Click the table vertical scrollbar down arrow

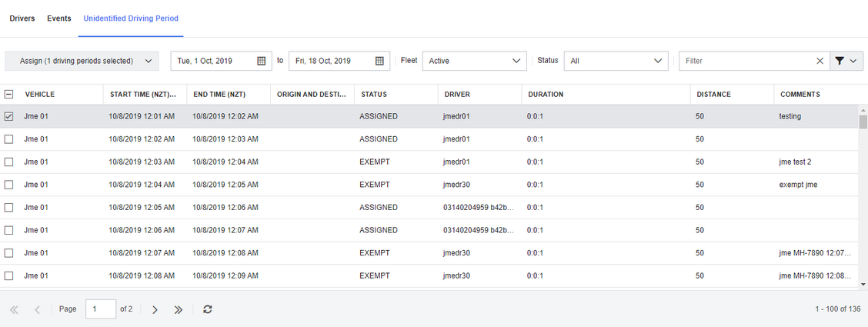(x=863, y=284)
